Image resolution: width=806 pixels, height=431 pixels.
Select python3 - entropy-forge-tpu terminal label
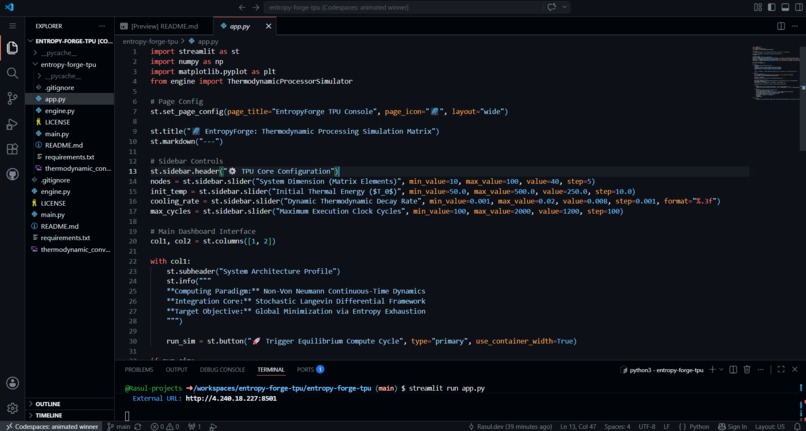(662, 370)
